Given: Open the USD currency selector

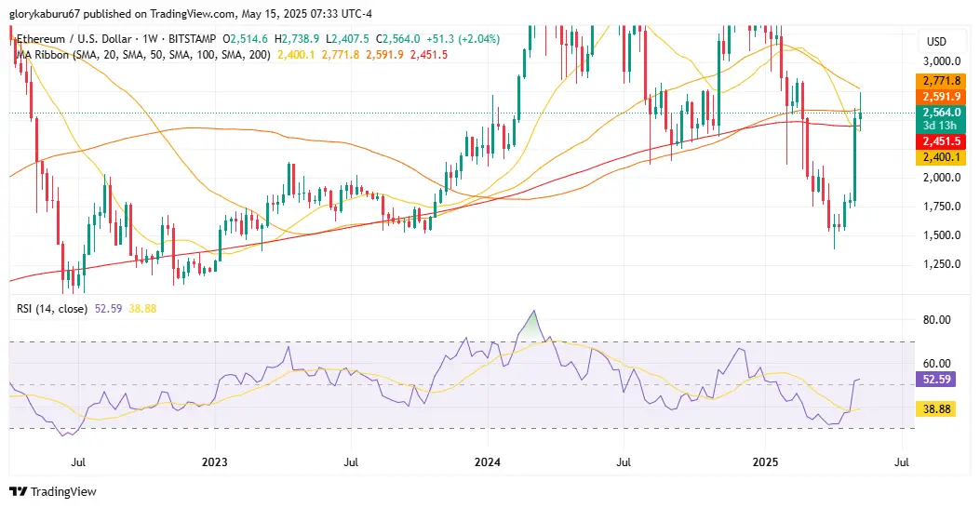Looking at the screenshot, I should point(936,41).
